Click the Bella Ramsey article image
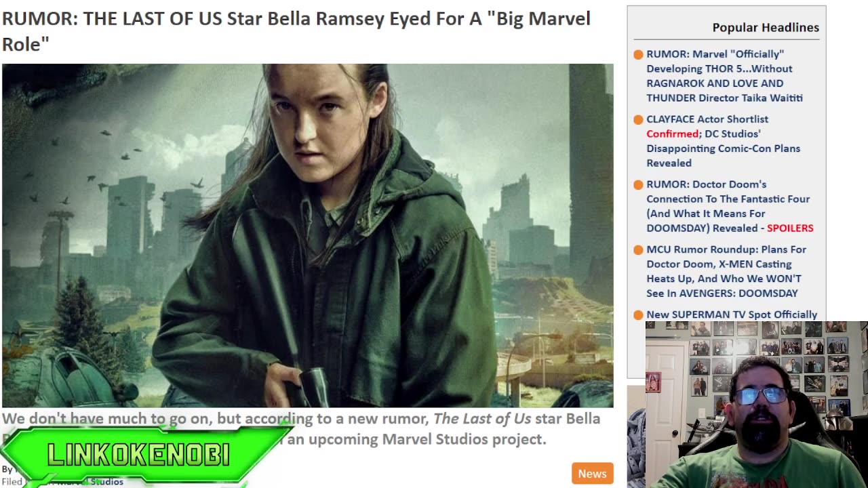This screenshot has height=488, width=868. [x=307, y=235]
